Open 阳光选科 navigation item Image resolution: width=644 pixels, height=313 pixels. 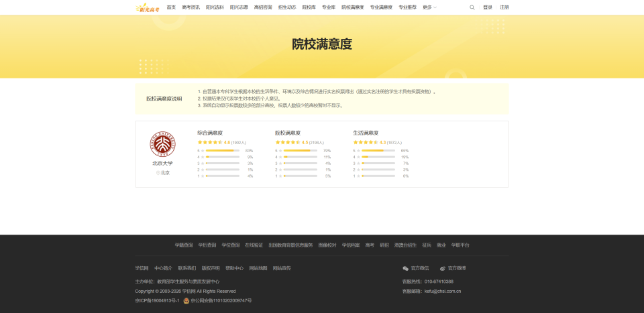click(x=215, y=7)
